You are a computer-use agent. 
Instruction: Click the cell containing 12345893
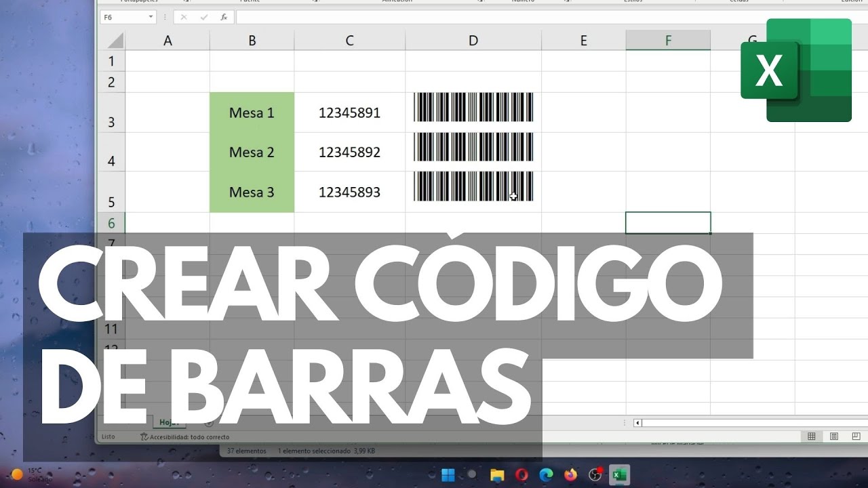pos(349,192)
